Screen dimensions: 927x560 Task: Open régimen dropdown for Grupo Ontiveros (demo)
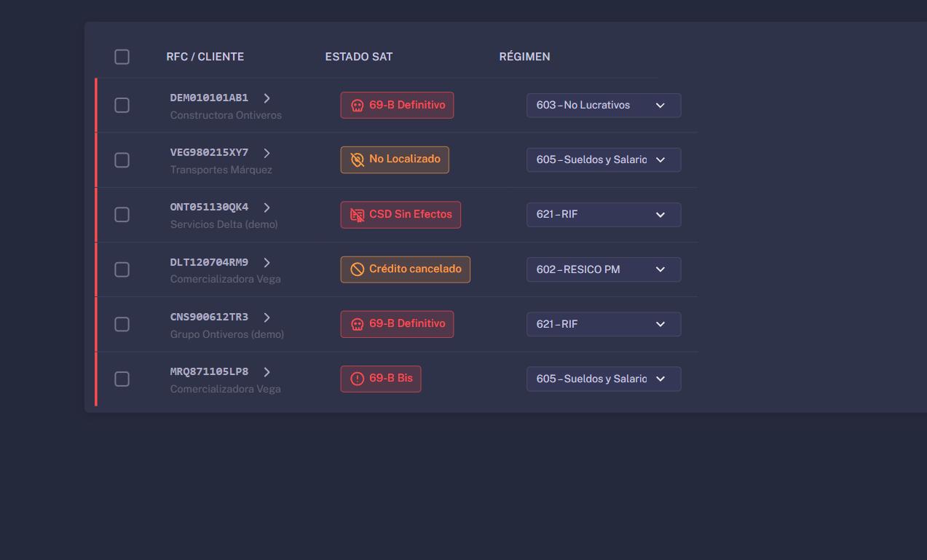coord(604,324)
